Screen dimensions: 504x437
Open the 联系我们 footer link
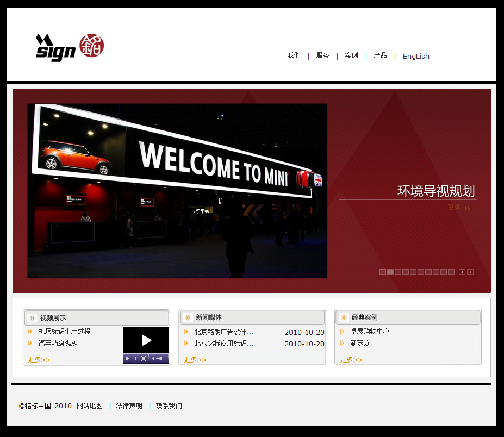click(x=169, y=406)
